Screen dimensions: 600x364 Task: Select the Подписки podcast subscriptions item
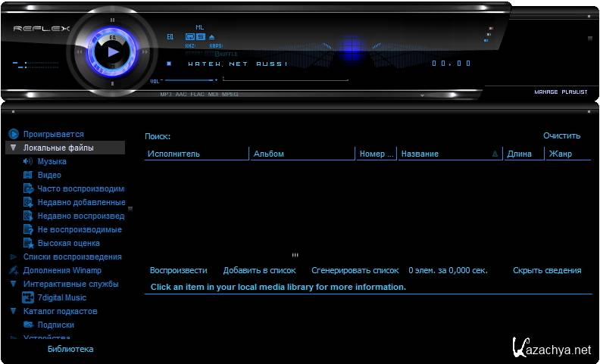click(x=55, y=325)
